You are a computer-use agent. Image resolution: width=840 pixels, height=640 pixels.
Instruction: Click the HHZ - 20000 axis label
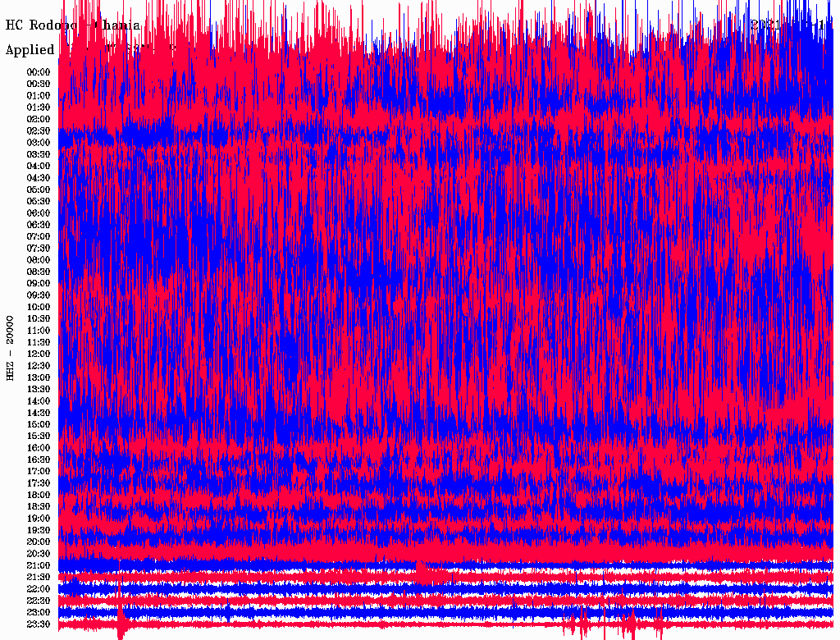[11, 348]
